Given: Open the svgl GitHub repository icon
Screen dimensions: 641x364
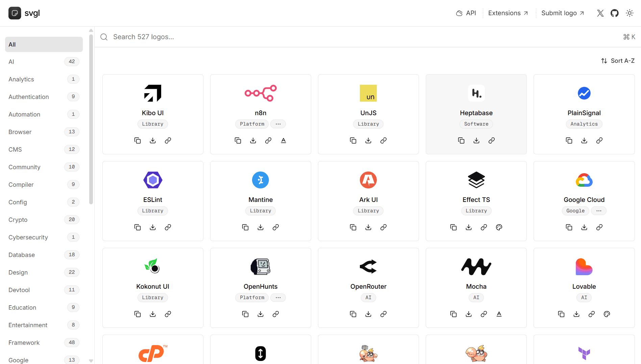Looking at the screenshot, I should (615, 13).
